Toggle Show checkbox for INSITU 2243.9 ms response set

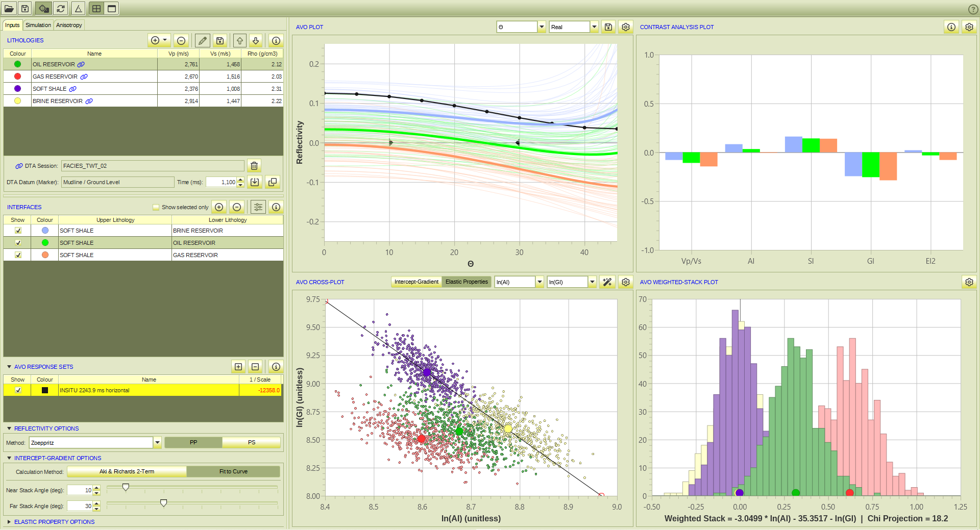[x=18, y=390]
